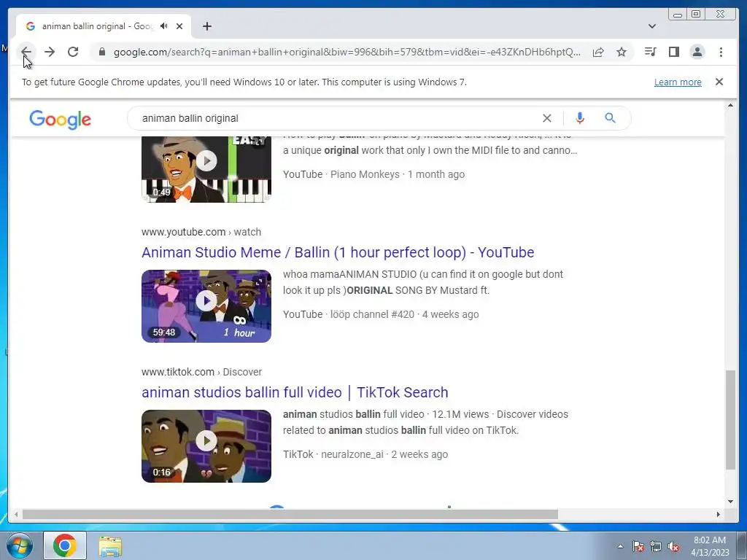Open the clock showing 8:02 AM
The image size is (747, 560).
[x=710, y=546]
